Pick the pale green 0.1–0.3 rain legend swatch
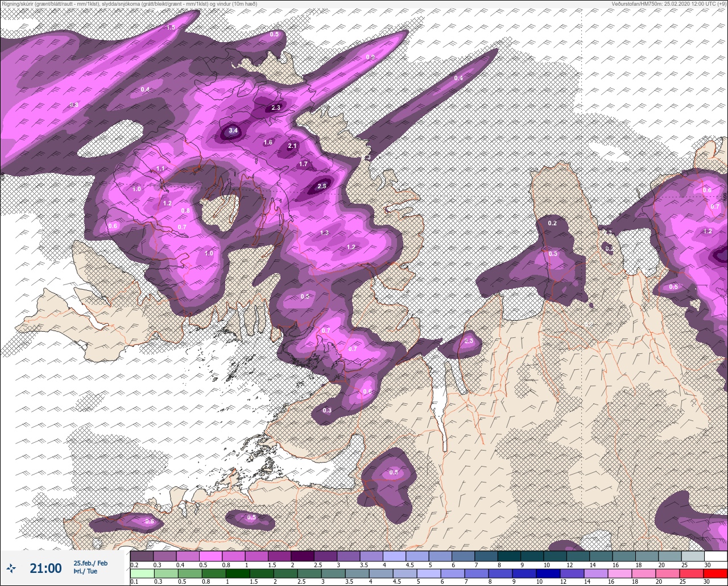The height and width of the screenshot is (586, 728). coord(142,573)
